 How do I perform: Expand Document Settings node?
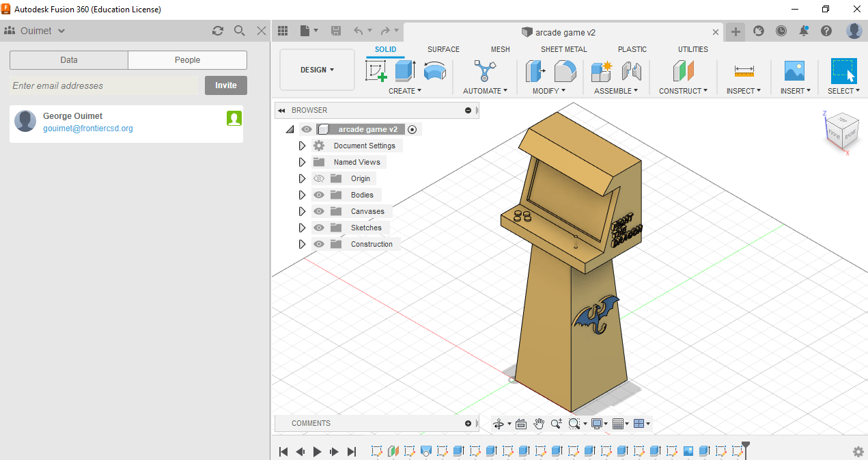pos(303,146)
